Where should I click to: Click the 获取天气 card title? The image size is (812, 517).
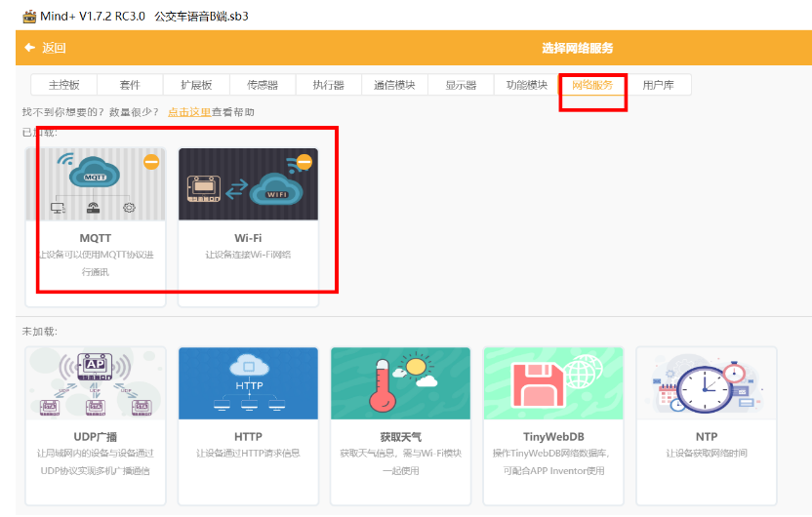[401, 437]
